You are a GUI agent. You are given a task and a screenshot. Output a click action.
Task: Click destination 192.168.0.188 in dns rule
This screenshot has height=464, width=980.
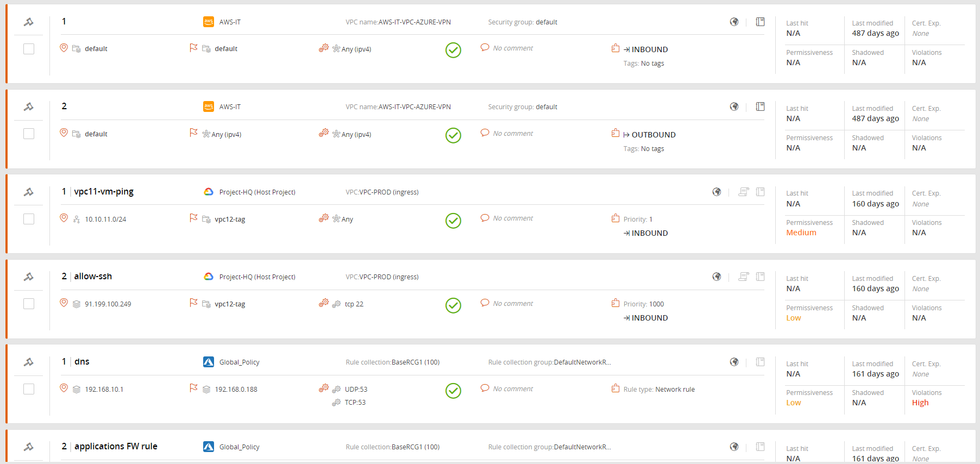point(236,390)
